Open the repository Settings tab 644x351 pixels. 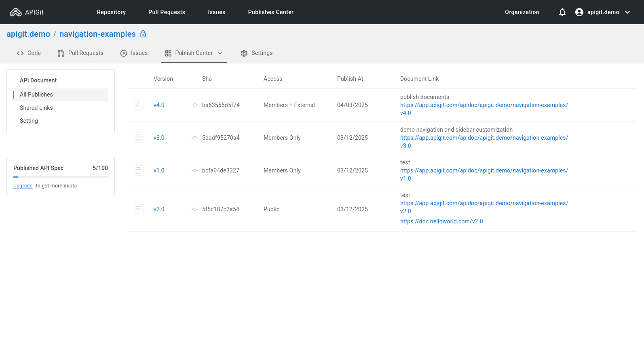pos(257,53)
